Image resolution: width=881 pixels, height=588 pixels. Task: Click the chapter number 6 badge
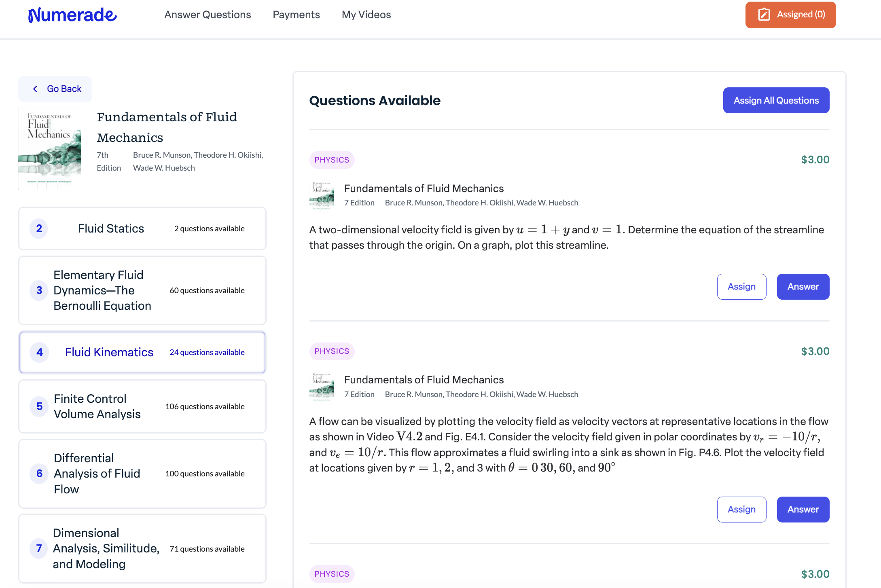coord(39,474)
